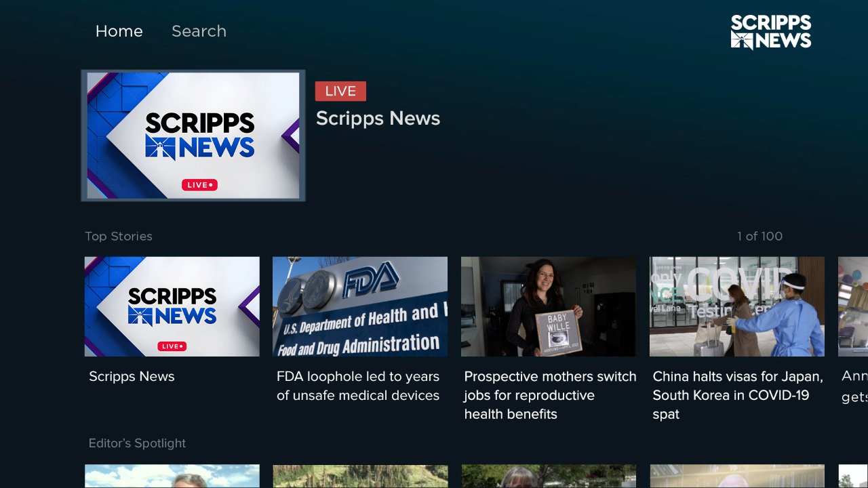This screenshot has width=868, height=488.
Task: Click the "Editor's Spotlight" section heading
Action: coord(137,443)
